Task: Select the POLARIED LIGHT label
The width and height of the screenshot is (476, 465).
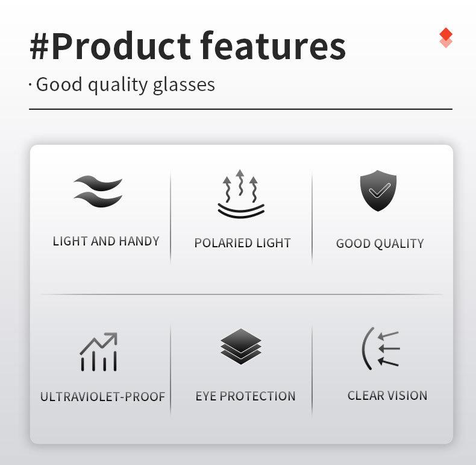Action: coord(242,243)
